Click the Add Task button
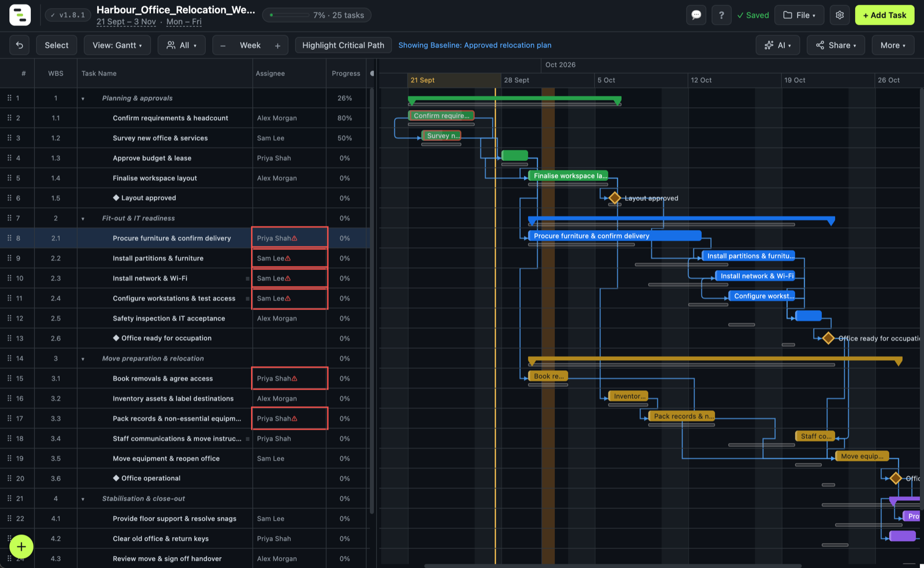The image size is (924, 568). pyautogui.click(x=884, y=15)
